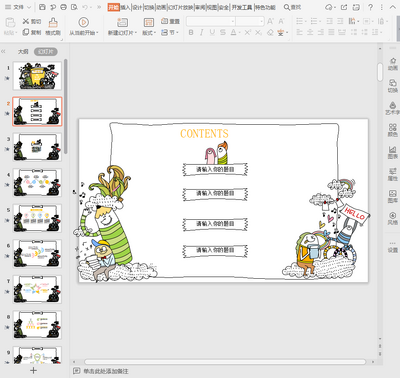This screenshot has height=378, width=400.
Task: Open the Transition (切换) side panel
Action: tap(393, 86)
